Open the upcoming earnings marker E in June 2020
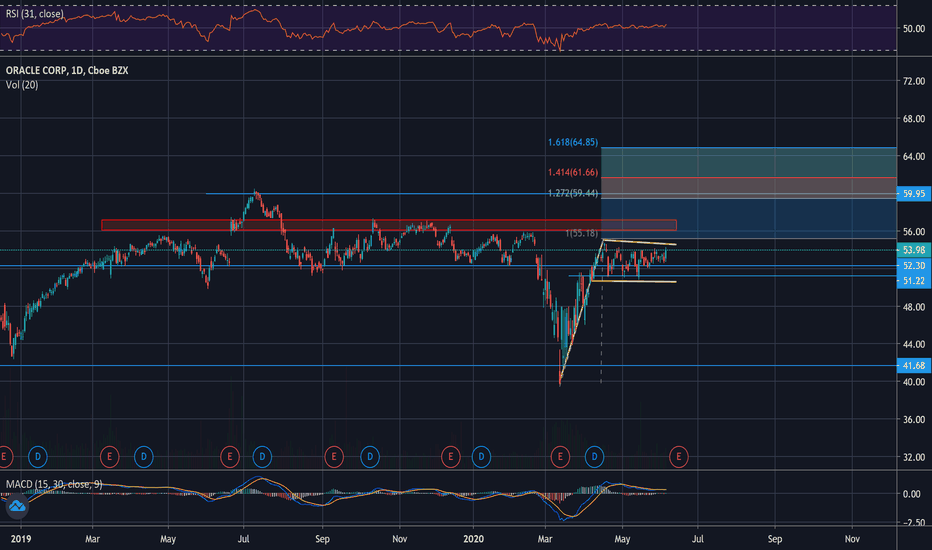This screenshot has width=932, height=550. 679,457
